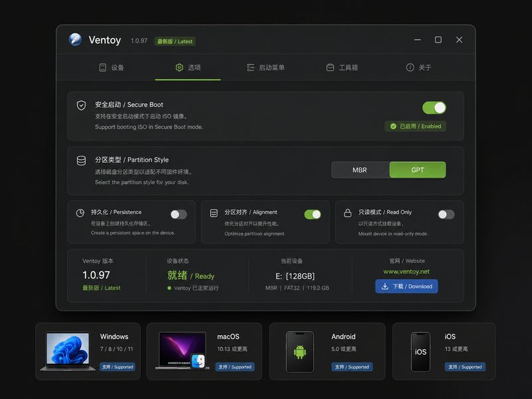Click the current device E: [128GB] text
The image size is (532, 399).
point(295,276)
